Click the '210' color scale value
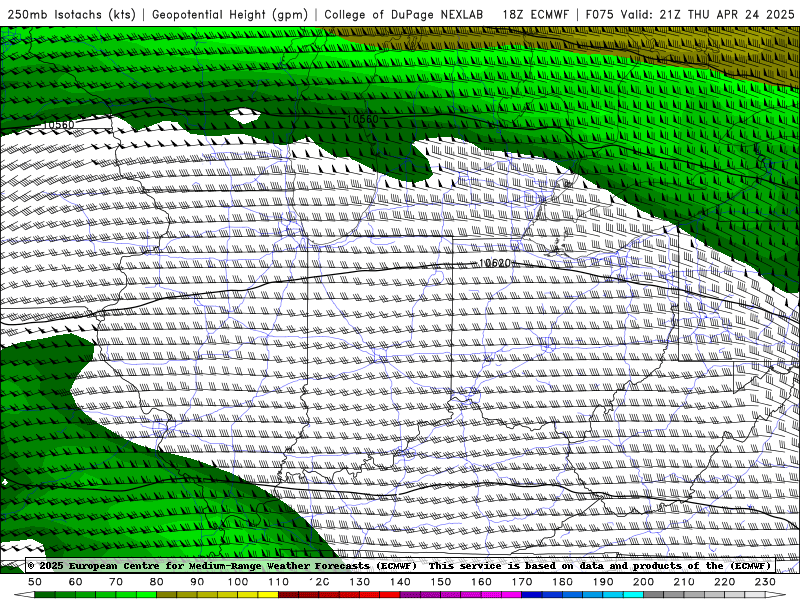 point(684,582)
